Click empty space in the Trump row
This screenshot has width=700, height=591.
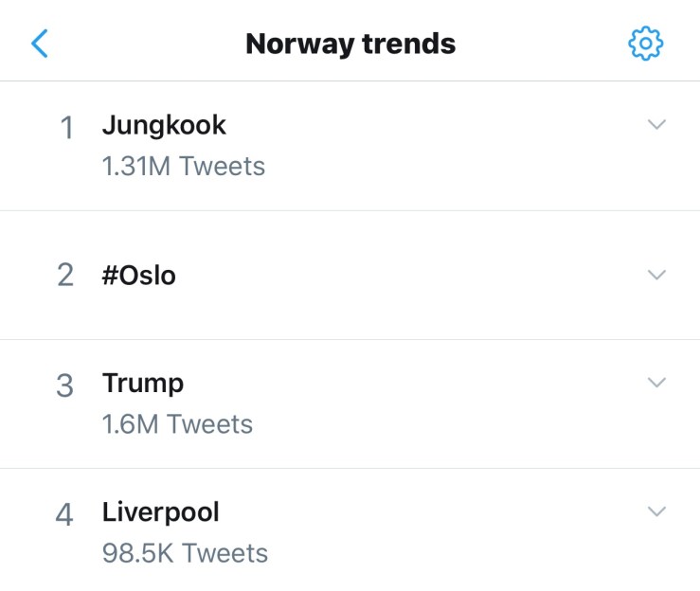[x=426, y=403]
